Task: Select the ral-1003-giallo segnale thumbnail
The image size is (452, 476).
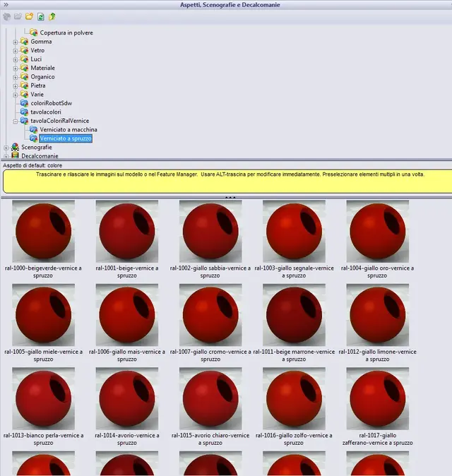Action: click(x=294, y=232)
